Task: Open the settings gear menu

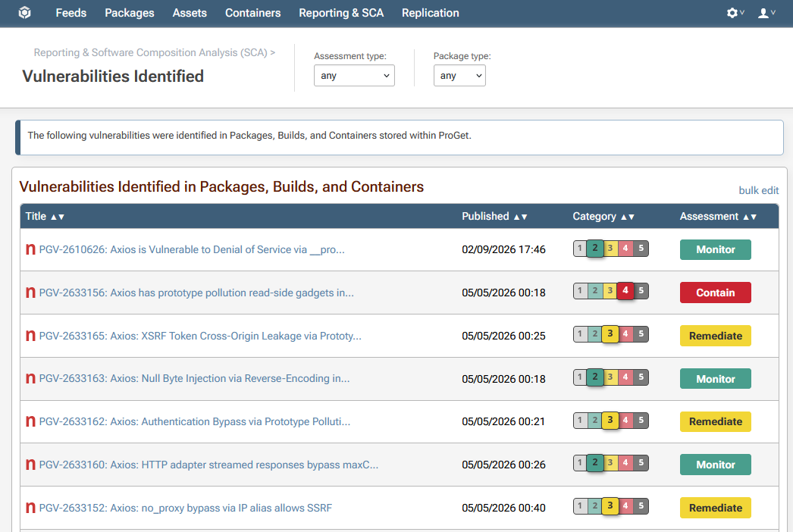Action: pos(735,13)
